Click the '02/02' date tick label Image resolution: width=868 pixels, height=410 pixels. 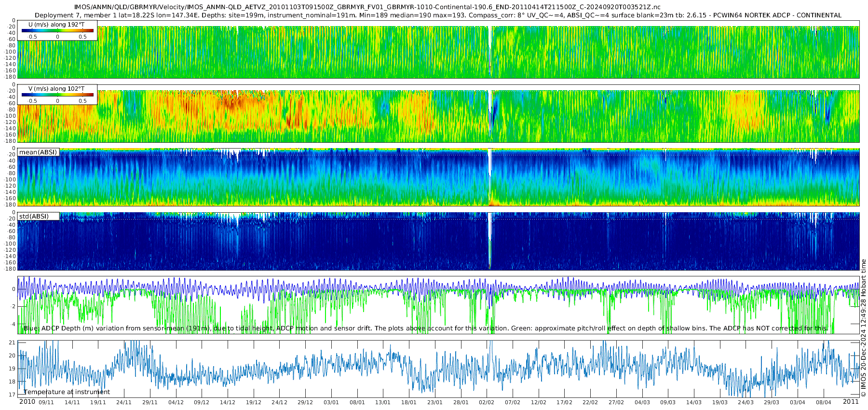coord(487,402)
